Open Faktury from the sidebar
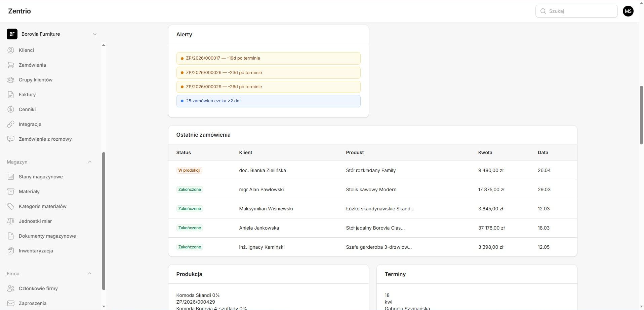644x310 pixels. click(x=27, y=95)
